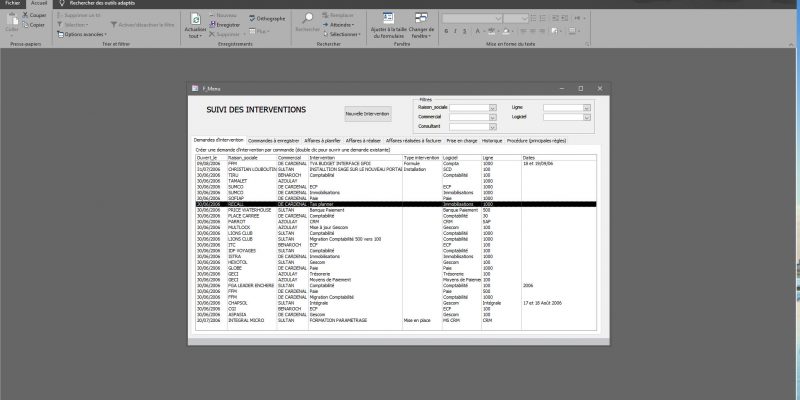Open Procédure (principales règles) tab

pyautogui.click(x=536, y=140)
